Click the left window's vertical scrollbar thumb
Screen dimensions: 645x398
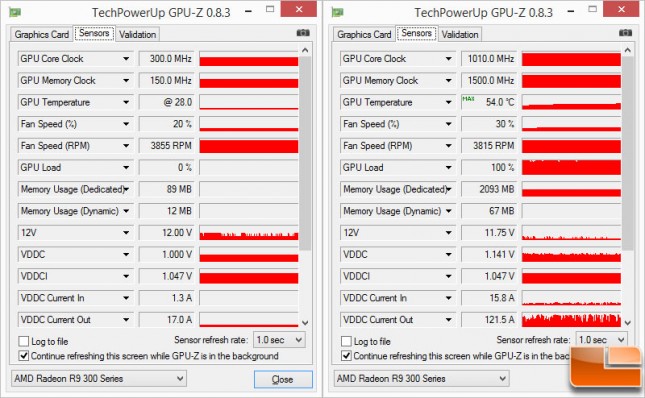[x=305, y=153]
